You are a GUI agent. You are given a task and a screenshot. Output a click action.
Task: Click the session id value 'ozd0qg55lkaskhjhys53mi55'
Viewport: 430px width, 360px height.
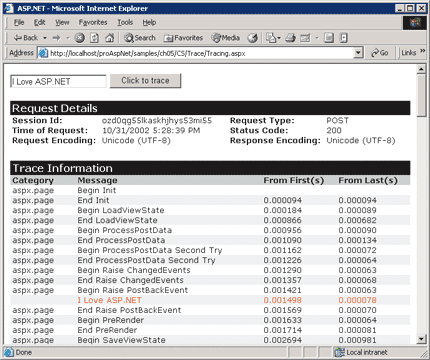pyautogui.click(x=157, y=120)
